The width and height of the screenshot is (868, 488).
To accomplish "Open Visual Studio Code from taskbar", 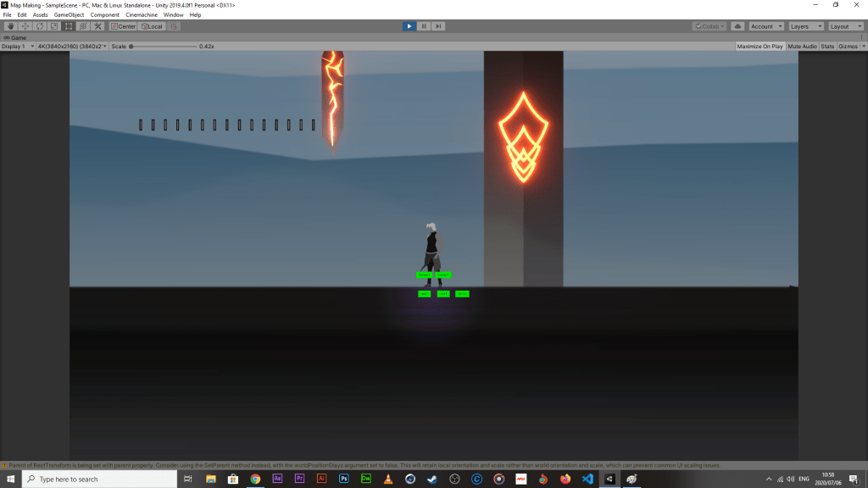I will point(587,479).
